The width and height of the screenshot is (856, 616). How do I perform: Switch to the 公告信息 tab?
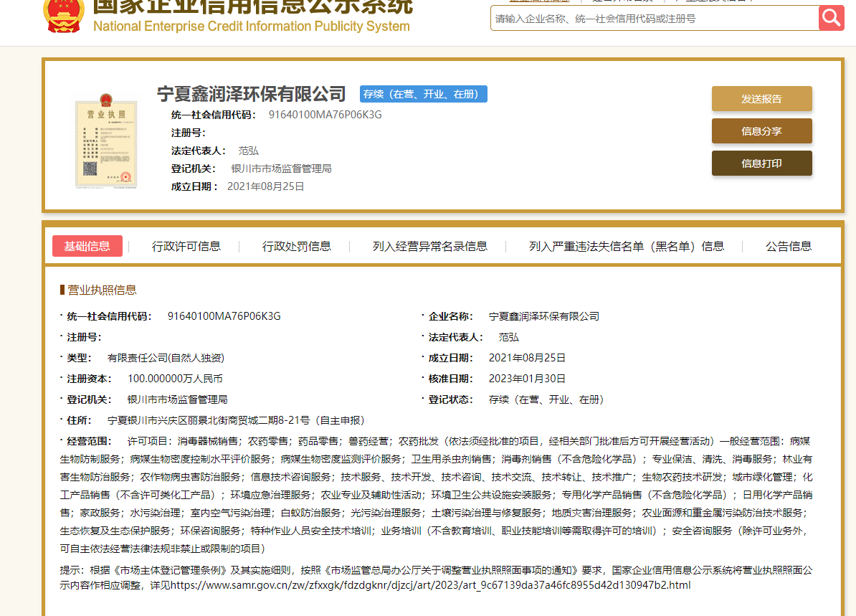coord(789,246)
